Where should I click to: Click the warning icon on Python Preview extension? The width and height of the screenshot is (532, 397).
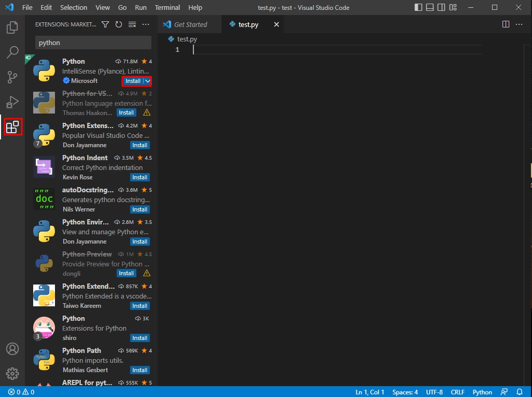[x=147, y=273]
